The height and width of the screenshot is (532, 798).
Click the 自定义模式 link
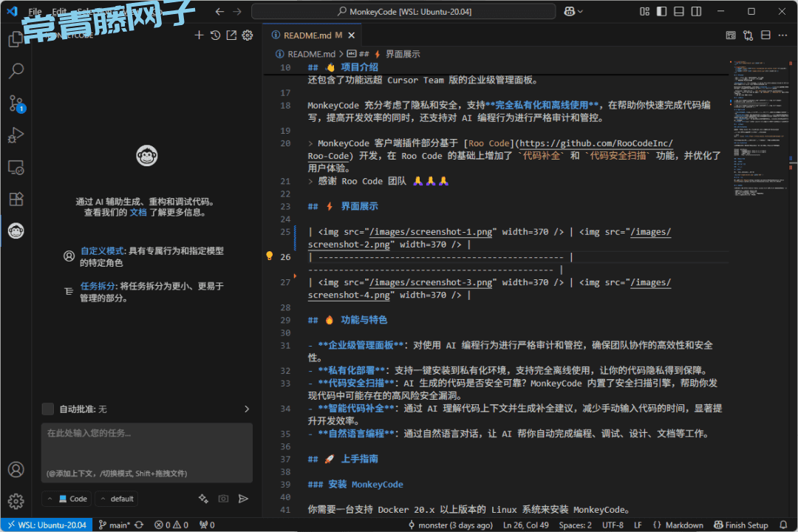[102, 250]
